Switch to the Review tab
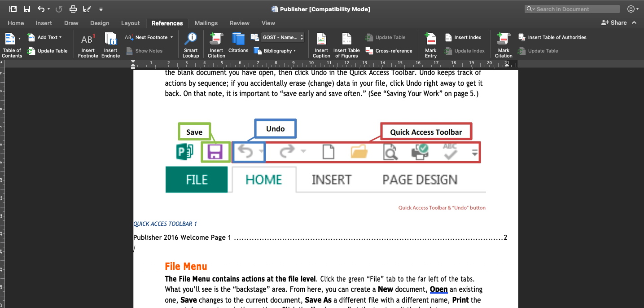The image size is (644, 308). point(240,23)
